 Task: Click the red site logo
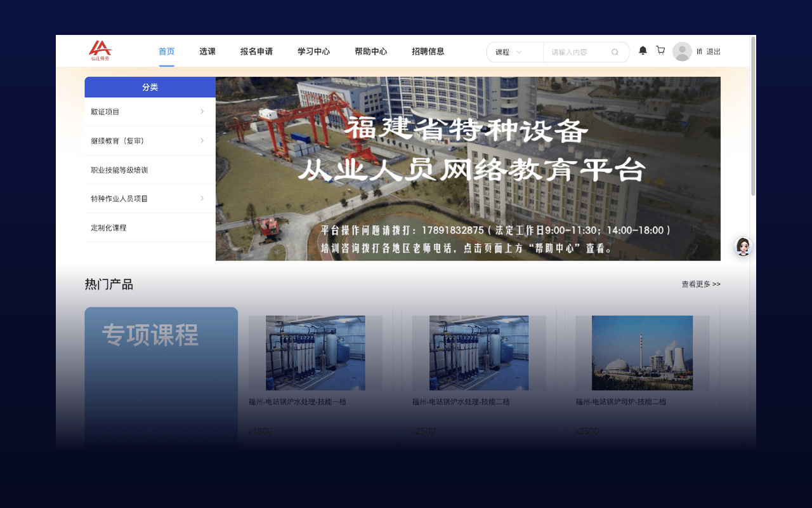[x=100, y=51]
